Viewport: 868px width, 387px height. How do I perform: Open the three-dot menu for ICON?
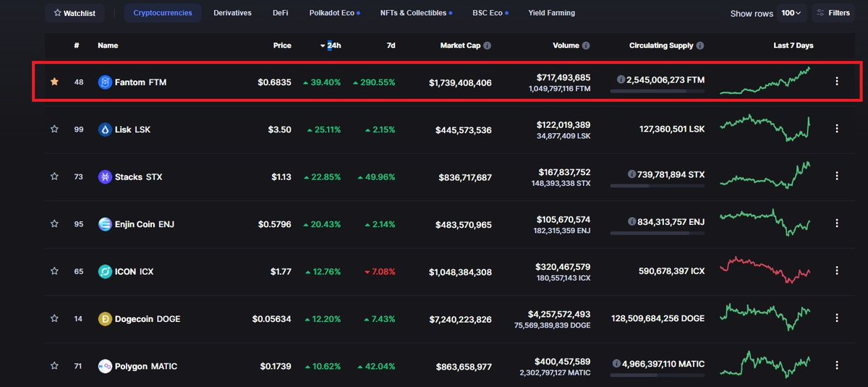pyautogui.click(x=837, y=271)
